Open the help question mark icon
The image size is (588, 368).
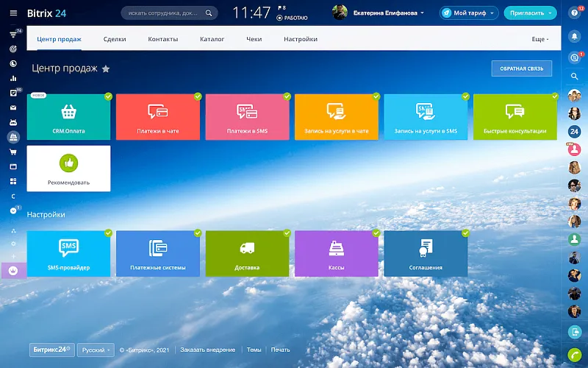575,13
